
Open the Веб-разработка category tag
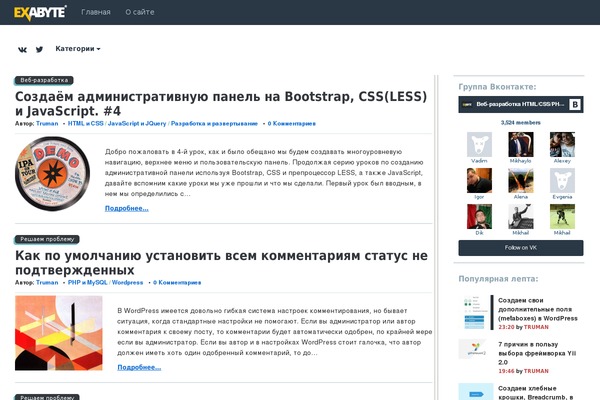click(x=44, y=80)
